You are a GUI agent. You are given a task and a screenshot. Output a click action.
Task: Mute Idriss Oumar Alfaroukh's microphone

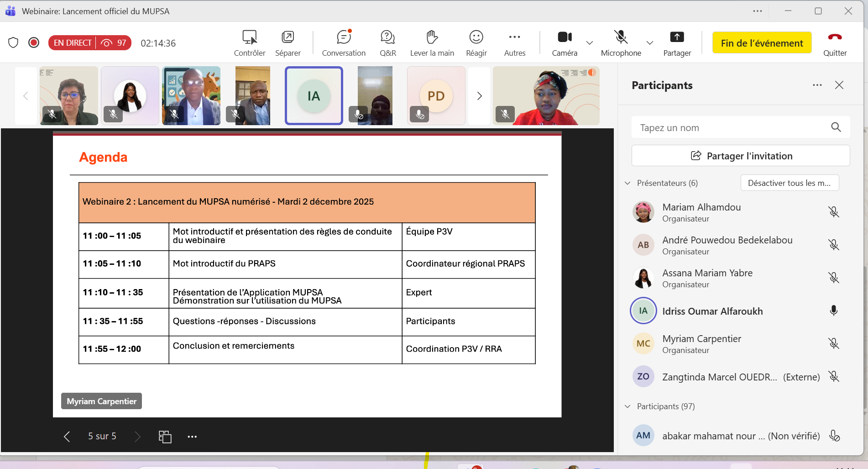[x=833, y=311]
